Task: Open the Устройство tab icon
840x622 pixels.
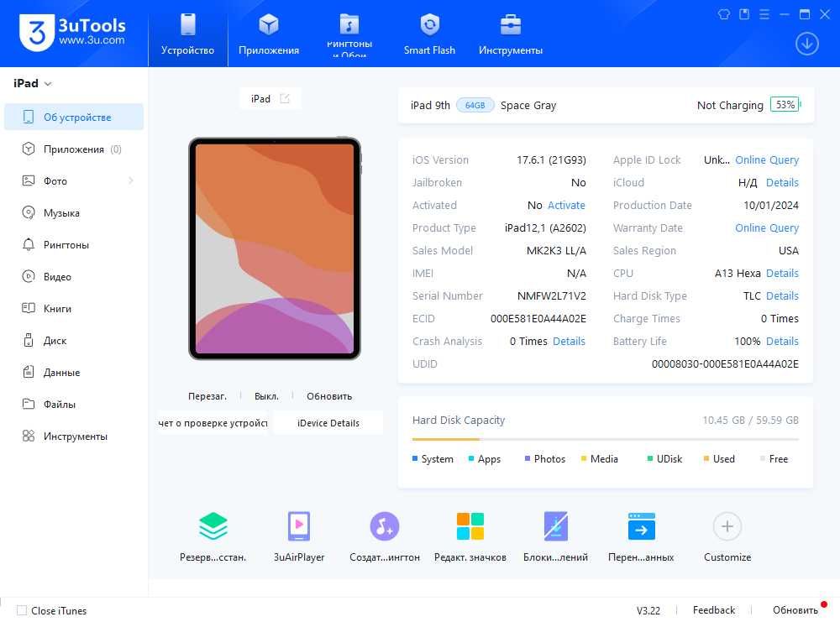Action: pyautogui.click(x=188, y=24)
